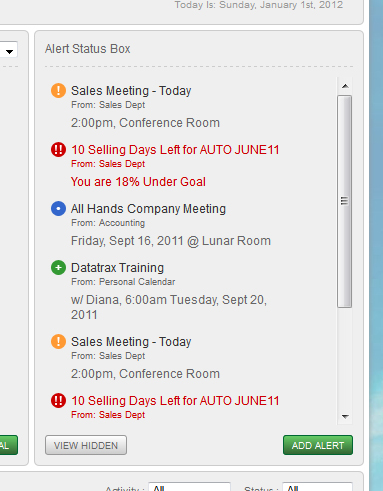
Task: Click the alert list scrollbar thumb
Action: tap(344, 201)
